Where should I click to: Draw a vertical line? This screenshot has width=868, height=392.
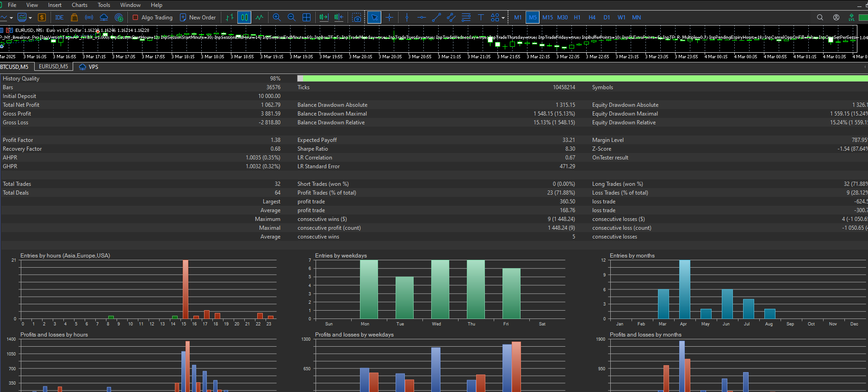(407, 18)
